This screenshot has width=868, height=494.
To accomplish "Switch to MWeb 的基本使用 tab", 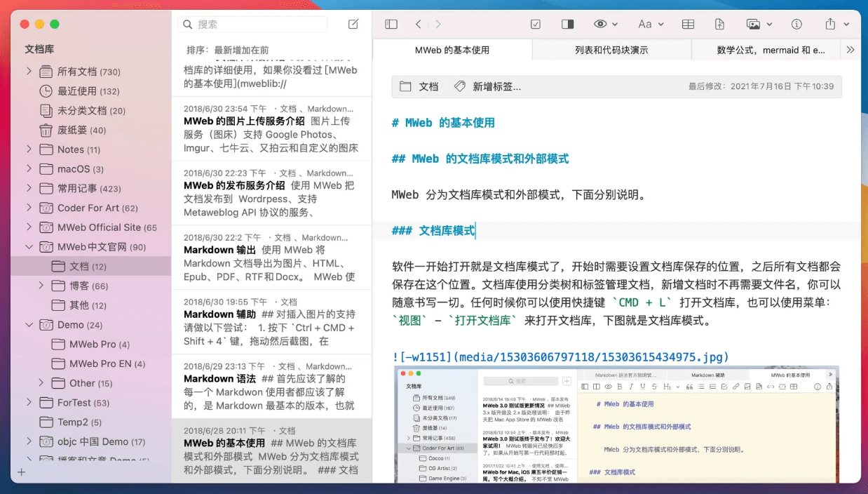I will coord(452,50).
